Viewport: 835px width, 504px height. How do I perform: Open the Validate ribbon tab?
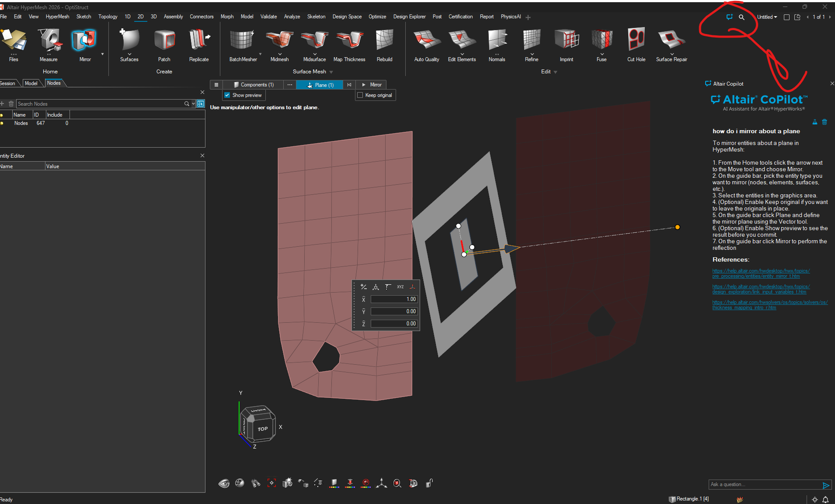pyautogui.click(x=268, y=17)
